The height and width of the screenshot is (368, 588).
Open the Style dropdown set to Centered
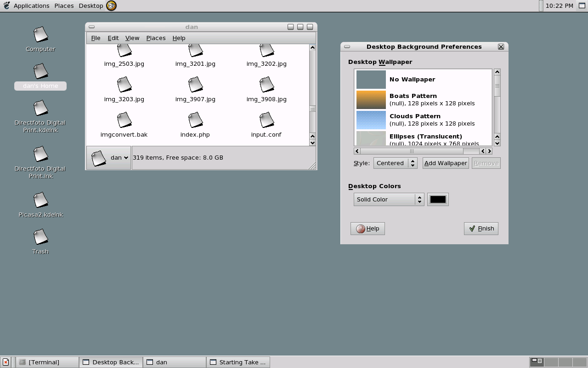click(395, 163)
